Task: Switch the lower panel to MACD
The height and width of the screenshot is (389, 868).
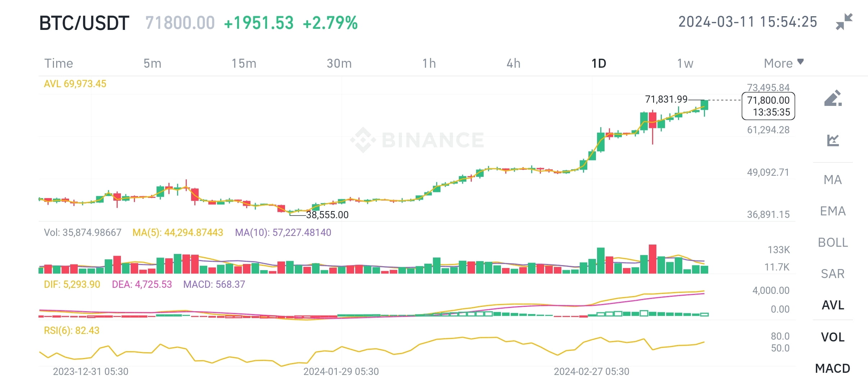Action: [833, 368]
